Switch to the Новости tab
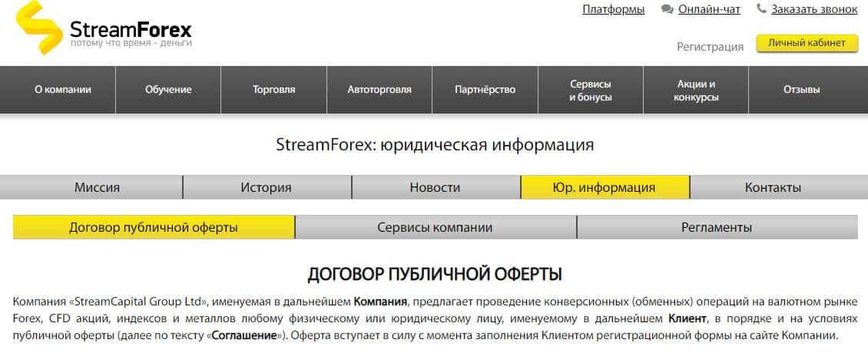Image resolution: width=868 pixels, height=356 pixels. (435, 187)
